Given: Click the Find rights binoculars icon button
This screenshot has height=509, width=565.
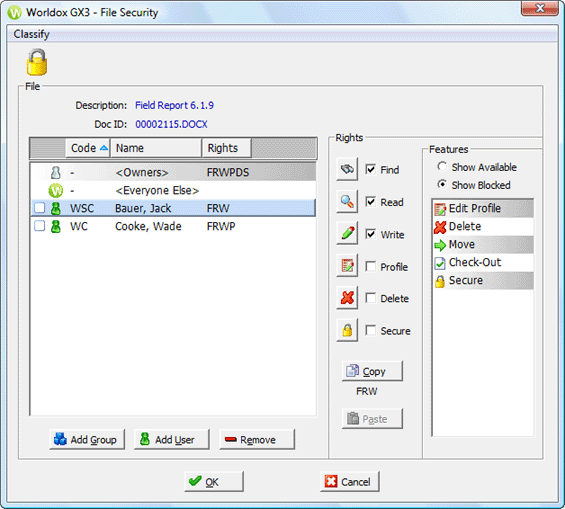Looking at the screenshot, I should click(347, 169).
